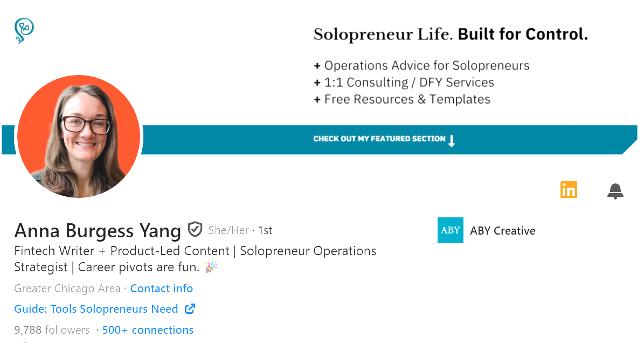The image size is (644, 343).
Task: Click the 1st connection degree indicator
Action: 265,230
